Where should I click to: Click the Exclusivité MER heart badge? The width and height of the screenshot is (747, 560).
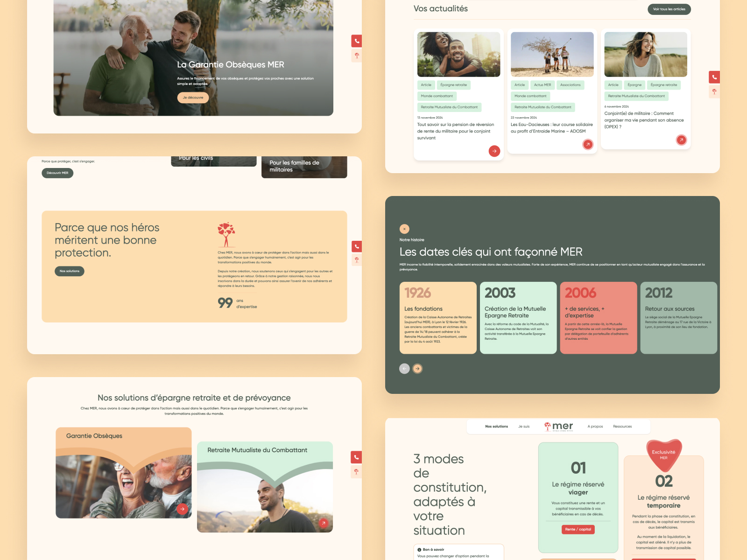[x=664, y=455]
